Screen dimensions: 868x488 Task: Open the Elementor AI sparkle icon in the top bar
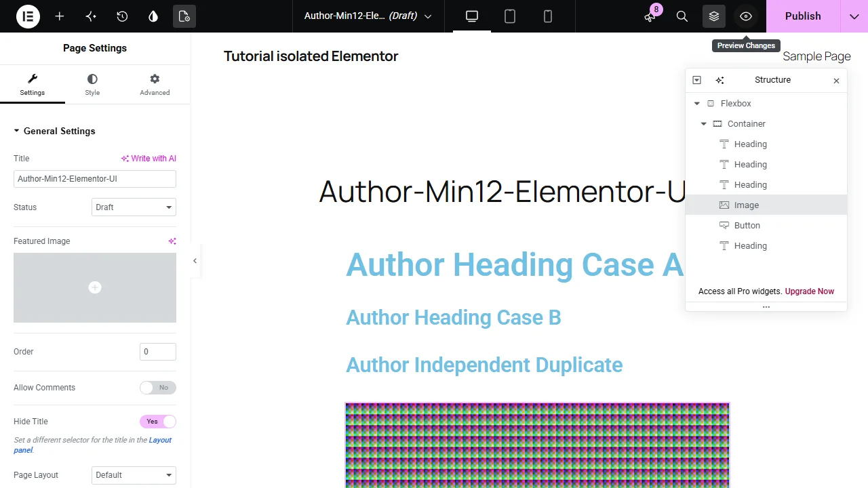(x=91, y=16)
